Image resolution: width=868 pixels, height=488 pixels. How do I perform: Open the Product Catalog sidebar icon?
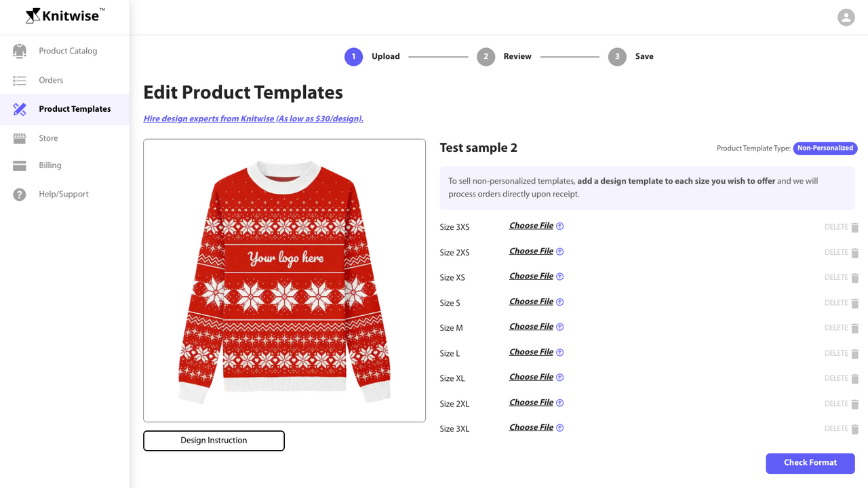(20, 50)
